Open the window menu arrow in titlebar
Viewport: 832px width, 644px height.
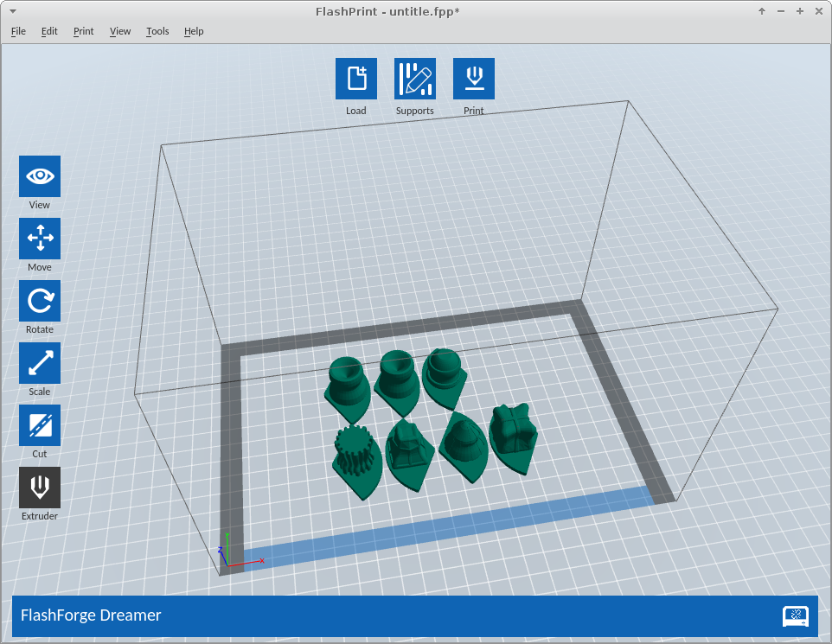tap(12, 11)
